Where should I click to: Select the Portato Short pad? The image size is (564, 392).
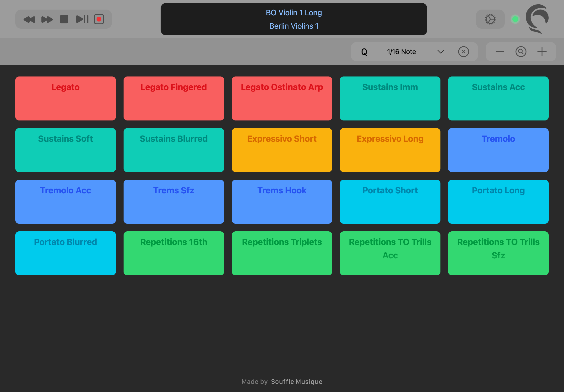[x=390, y=202]
